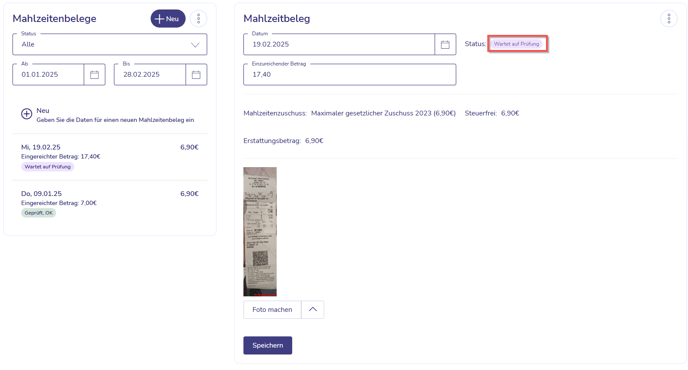This screenshot has height=370, width=688.
Task: Open calendar picker for Bis date
Action: (196, 75)
